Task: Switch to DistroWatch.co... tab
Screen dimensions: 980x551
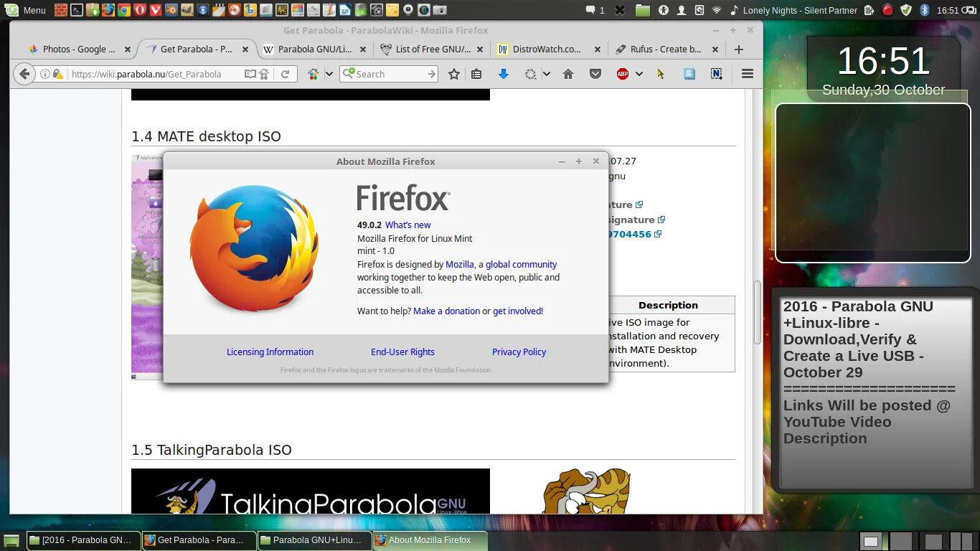Action: click(x=551, y=50)
